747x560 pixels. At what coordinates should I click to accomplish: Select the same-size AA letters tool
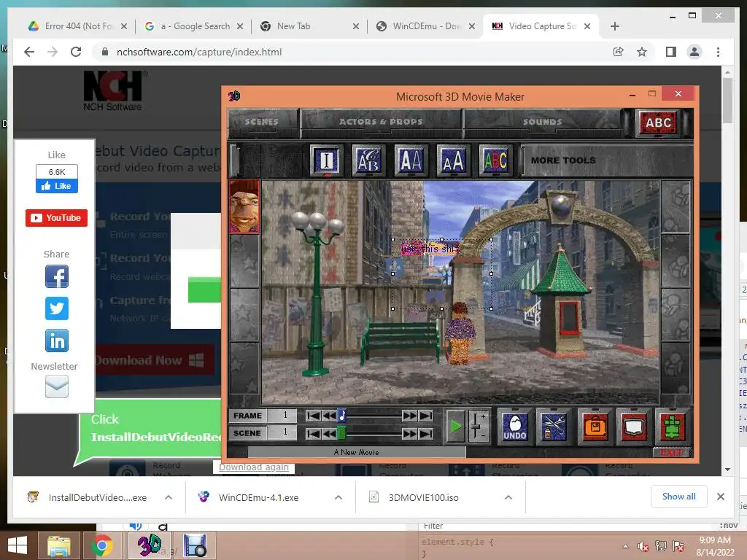411,160
